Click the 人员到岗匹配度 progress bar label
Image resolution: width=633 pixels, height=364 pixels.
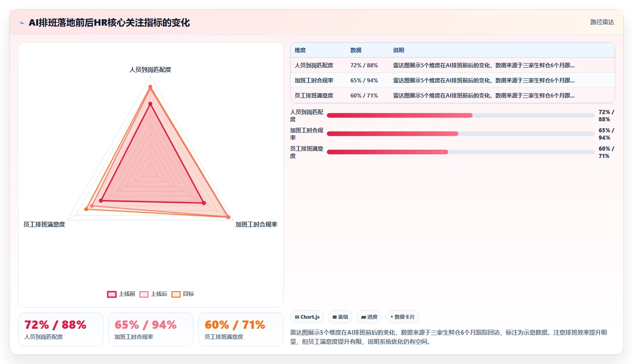click(307, 115)
